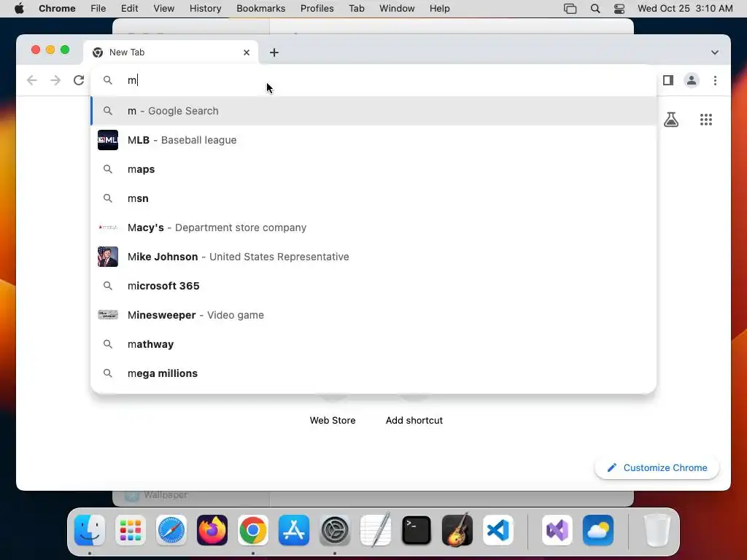Open a new tab with plus button
Screen dimensions: 747x560
tap(274, 52)
